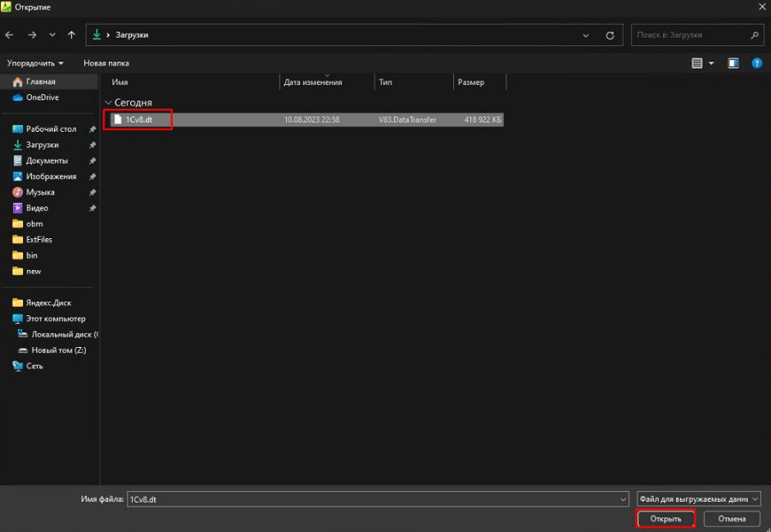771x532 pixels.
Task: Open the blue help icon
Action: (x=756, y=63)
